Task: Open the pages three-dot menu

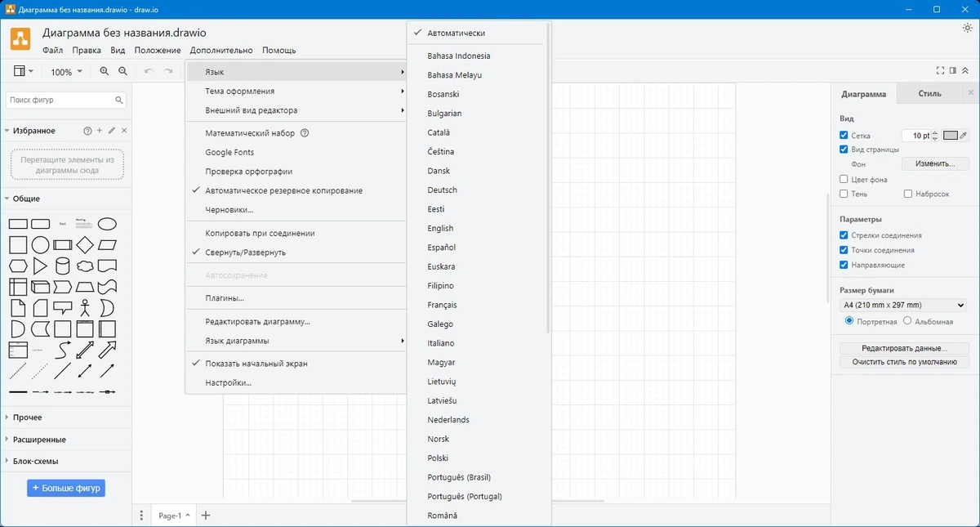Action: pos(142,516)
